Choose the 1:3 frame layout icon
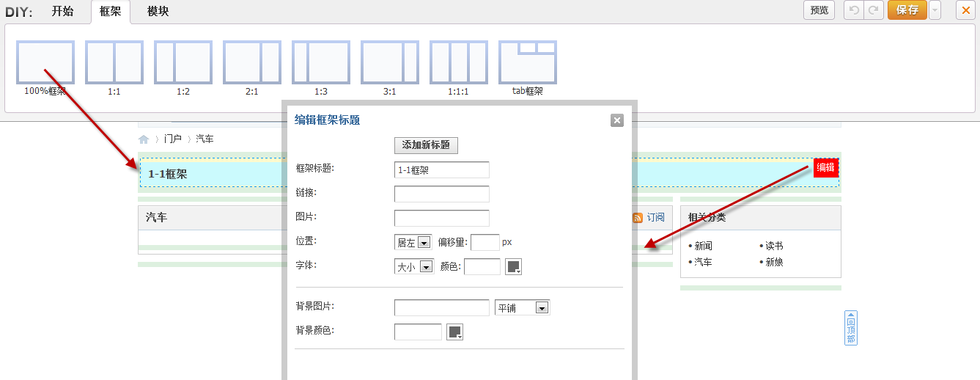 coord(321,62)
